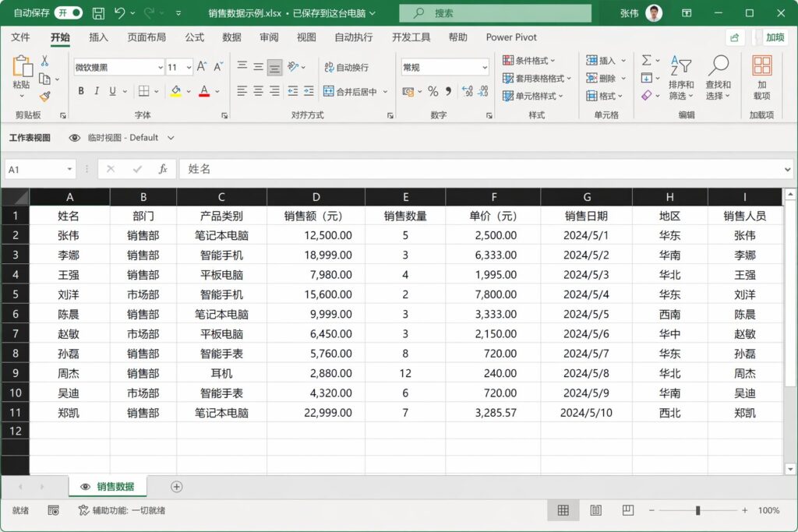Click the Share icon at top right

(x=735, y=37)
